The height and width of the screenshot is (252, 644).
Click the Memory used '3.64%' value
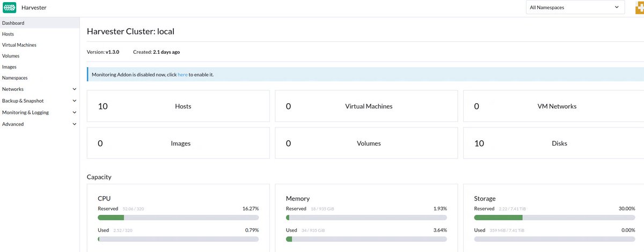pos(440,230)
